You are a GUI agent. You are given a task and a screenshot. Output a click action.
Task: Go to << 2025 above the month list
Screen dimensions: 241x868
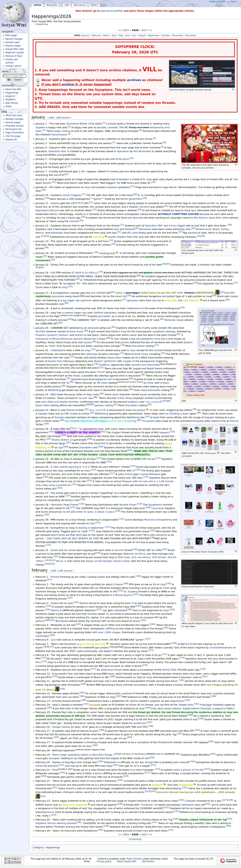123,30
